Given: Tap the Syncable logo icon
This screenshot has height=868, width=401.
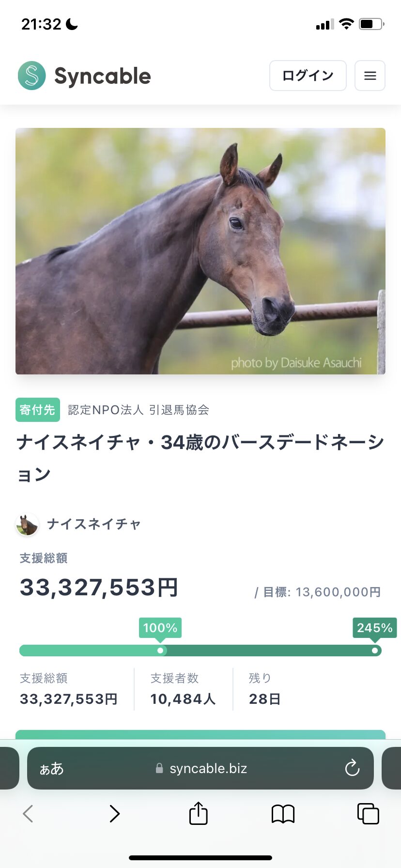Looking at the screenshot, I should click(32, 76).
